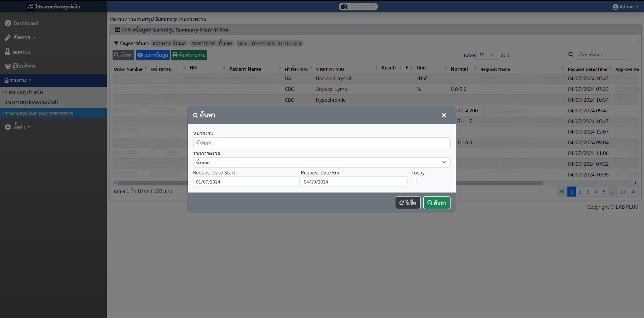Expand the สั่งตรวจ sidebar menu
The image size is (644, 318).
[24, 37]
